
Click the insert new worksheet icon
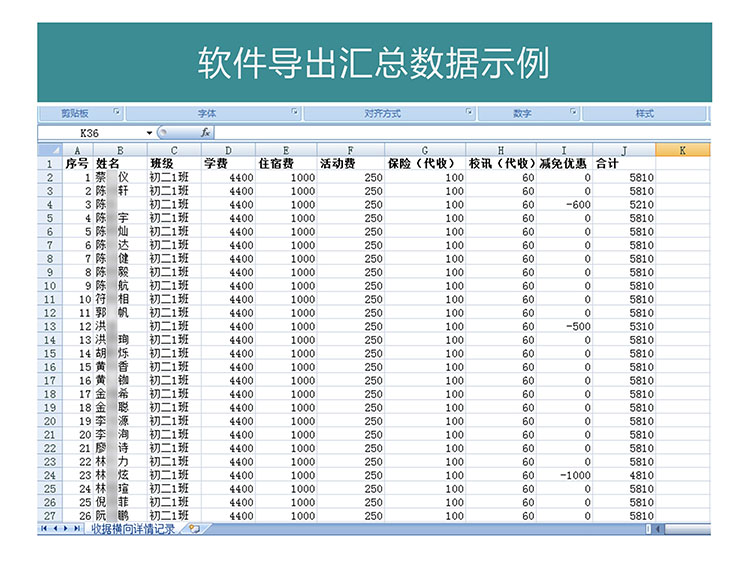(193, 529)
